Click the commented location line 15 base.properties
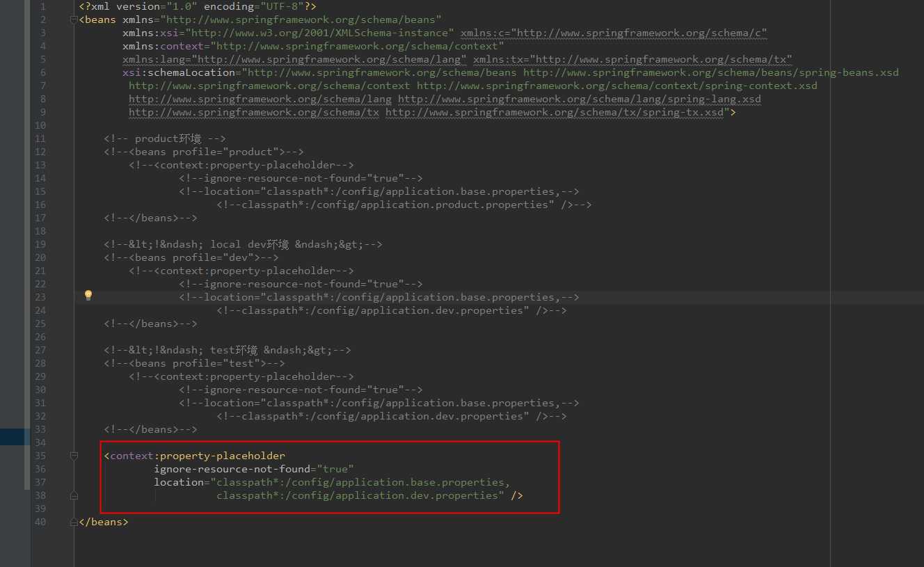The height and width of the screenshot is (567, 924). pyautogui.click(x=379, y=191)
